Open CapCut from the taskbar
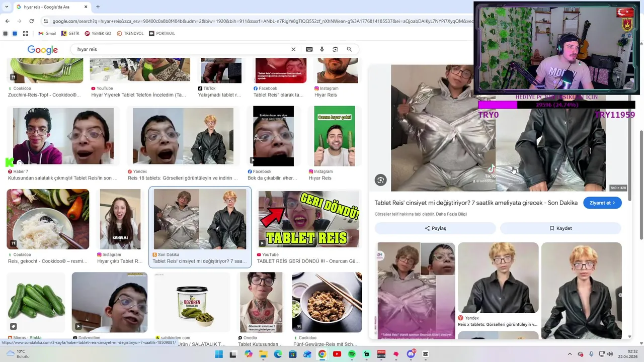 coord(426,354)
